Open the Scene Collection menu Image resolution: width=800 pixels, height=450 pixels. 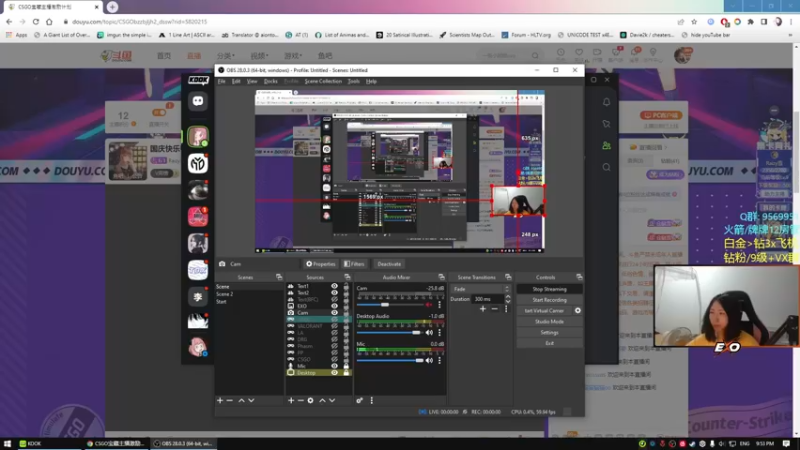[323, 81]
